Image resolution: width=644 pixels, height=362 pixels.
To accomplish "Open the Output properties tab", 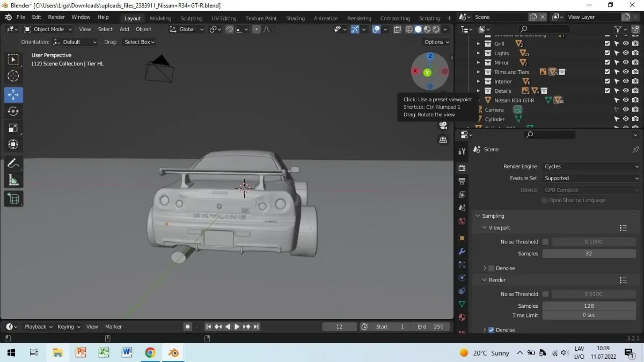I will coord(462,181).
